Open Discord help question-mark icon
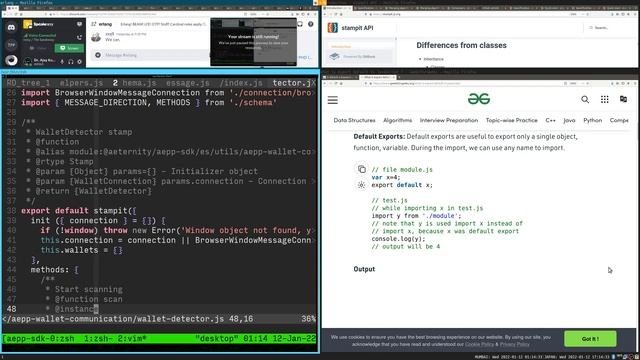 click(x=311, y=24)
